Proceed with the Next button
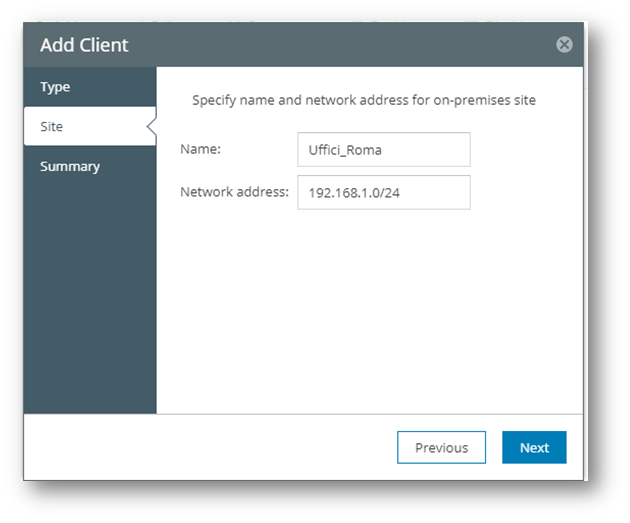630x523 pixels. (x=534, y=448)
